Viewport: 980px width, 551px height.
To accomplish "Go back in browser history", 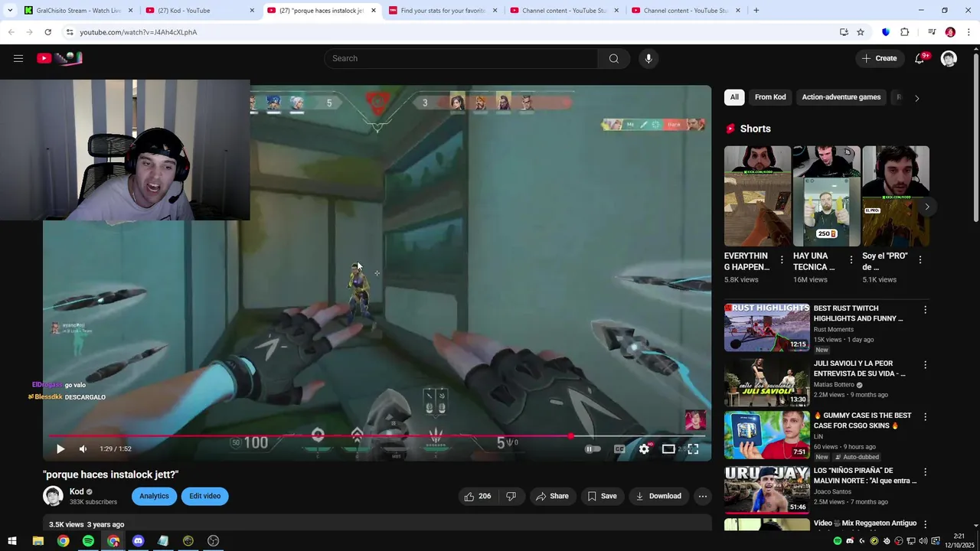I will (x=11, y=32).
